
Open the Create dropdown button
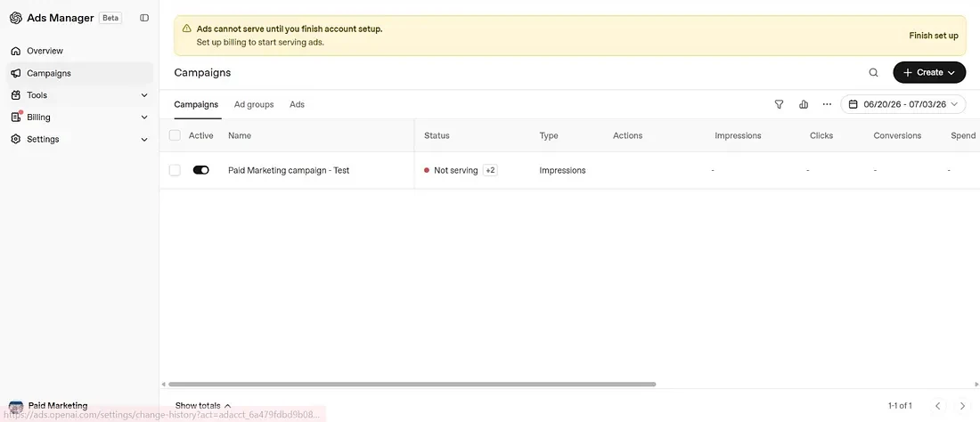[929, 72]
